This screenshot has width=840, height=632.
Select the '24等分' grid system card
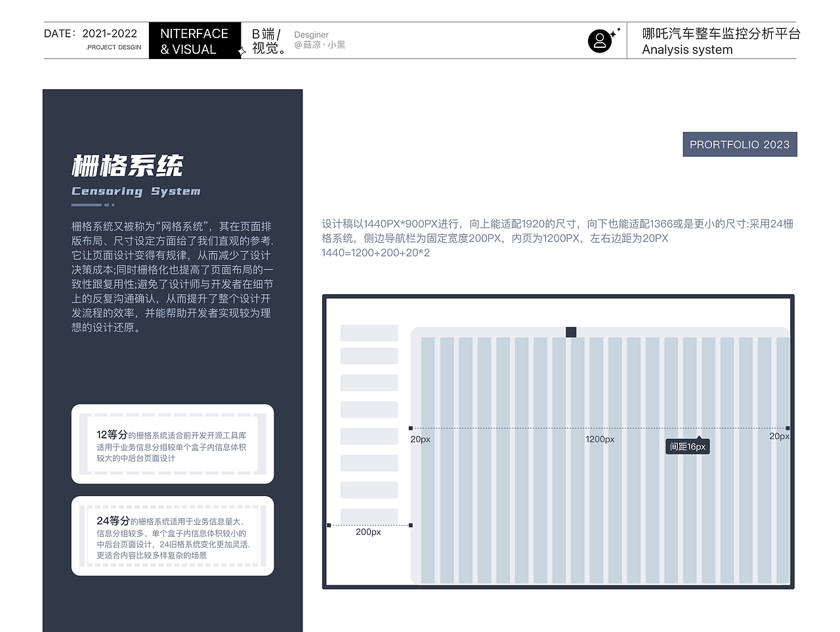point(172,536)
